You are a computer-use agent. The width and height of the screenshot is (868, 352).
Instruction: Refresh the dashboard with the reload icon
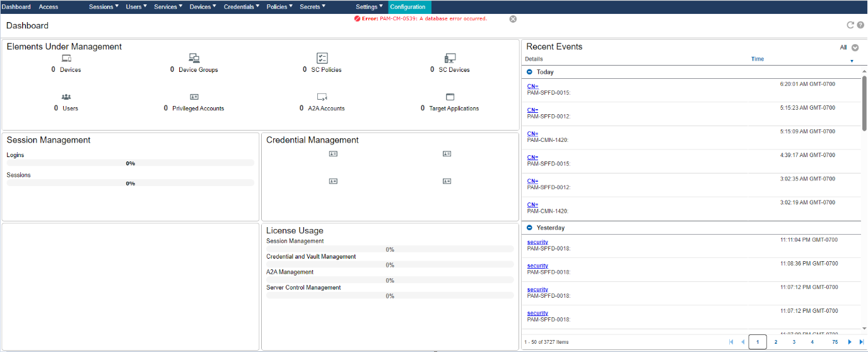coord(850,25)
